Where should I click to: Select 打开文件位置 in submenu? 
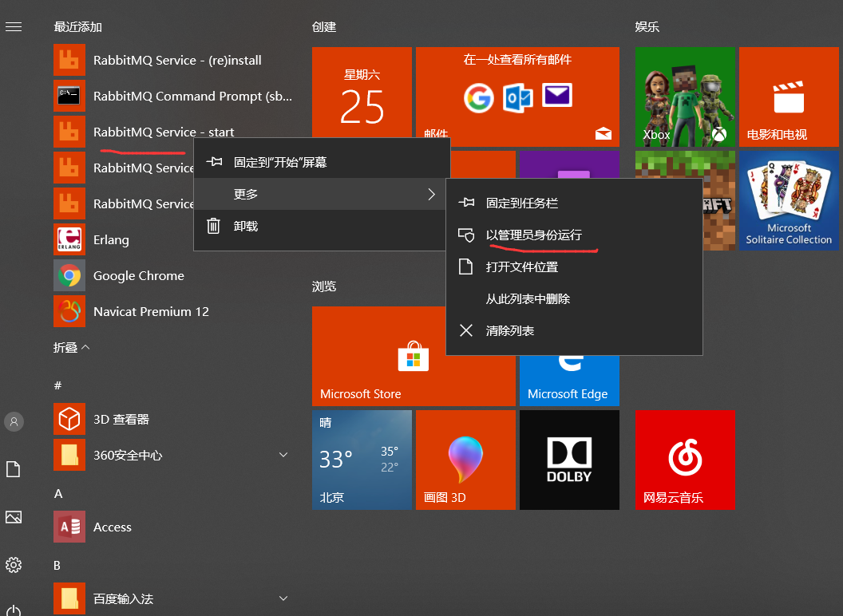click(x=574, y=267)
